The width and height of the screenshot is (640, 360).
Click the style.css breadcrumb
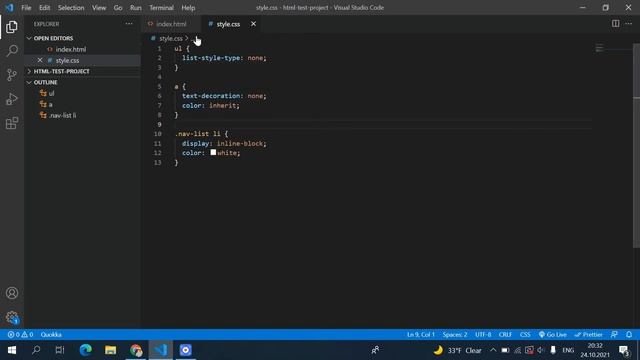tap(171, 38)
